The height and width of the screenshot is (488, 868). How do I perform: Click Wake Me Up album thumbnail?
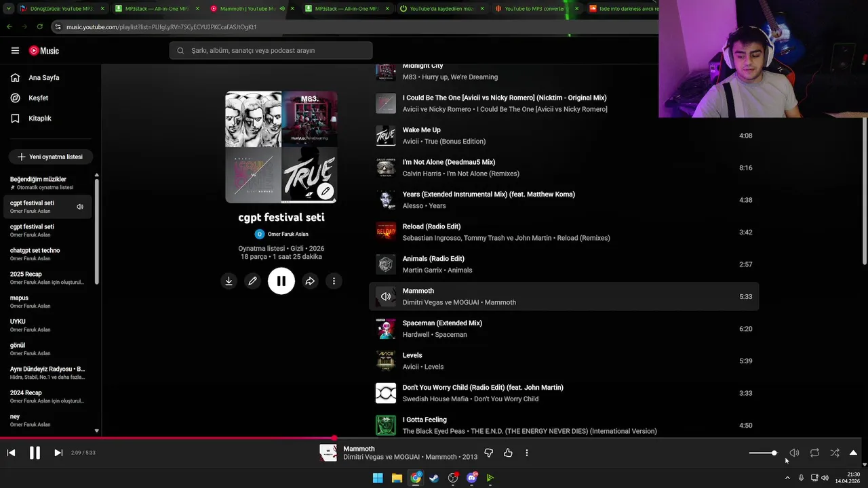click(x=386, y=136)
